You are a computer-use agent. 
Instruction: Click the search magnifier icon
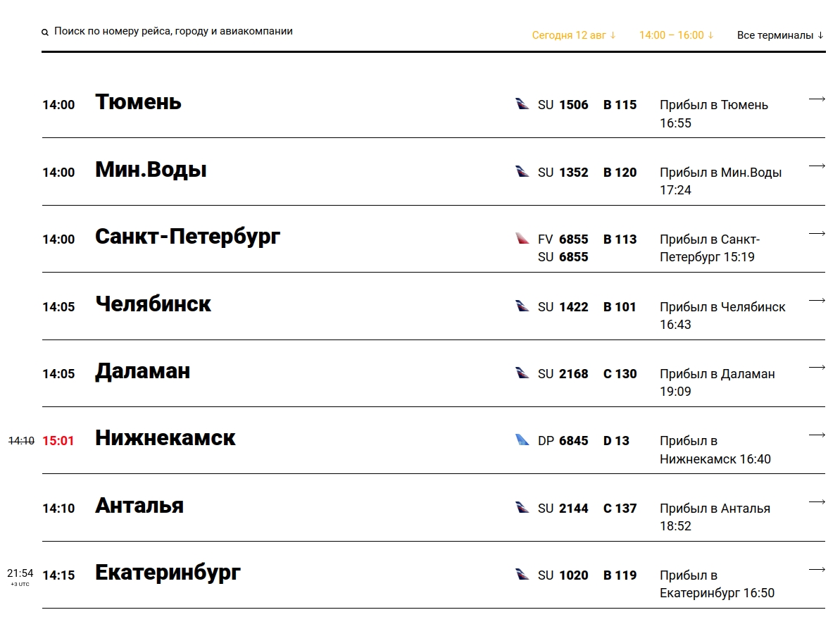[x=45, y=32]
